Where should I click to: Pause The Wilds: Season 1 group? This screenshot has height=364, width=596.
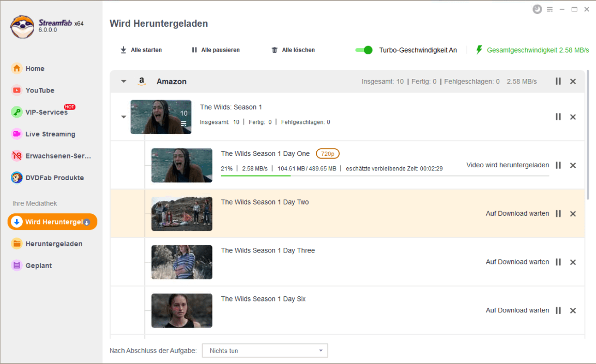(558, 117)
